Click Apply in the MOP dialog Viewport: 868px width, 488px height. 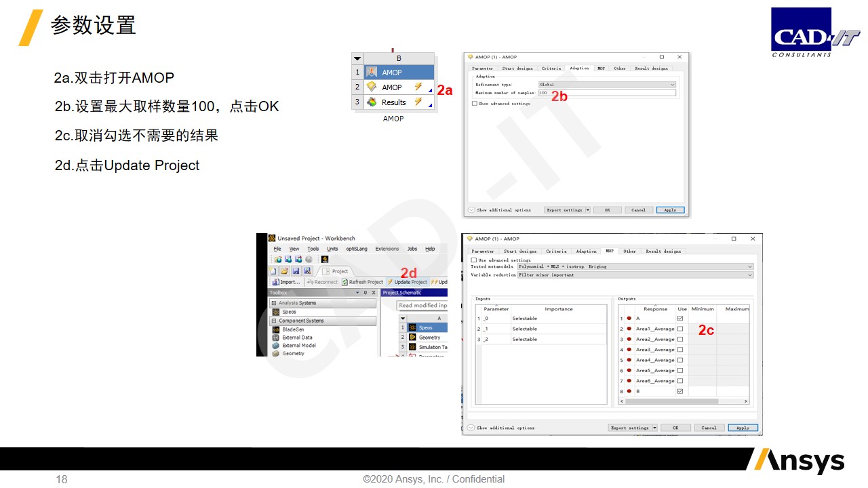coord(743,428)
